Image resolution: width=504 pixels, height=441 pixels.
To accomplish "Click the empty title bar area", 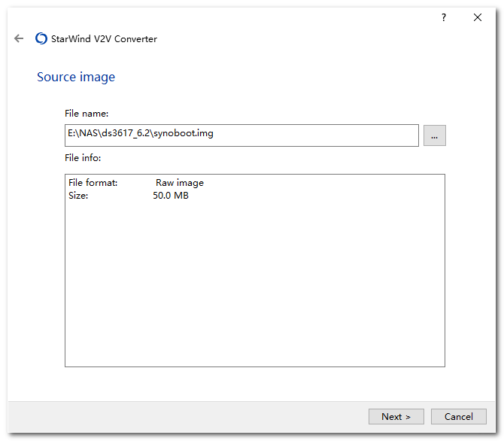I will pyautogui.click(x=226, y=17).
